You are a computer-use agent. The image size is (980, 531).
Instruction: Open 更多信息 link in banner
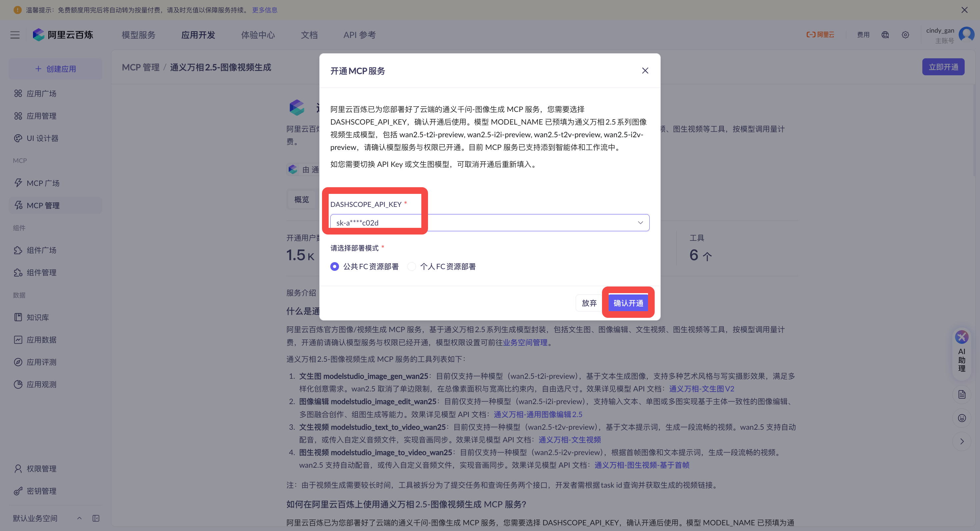pyautogui.click(x=264, y=10)
